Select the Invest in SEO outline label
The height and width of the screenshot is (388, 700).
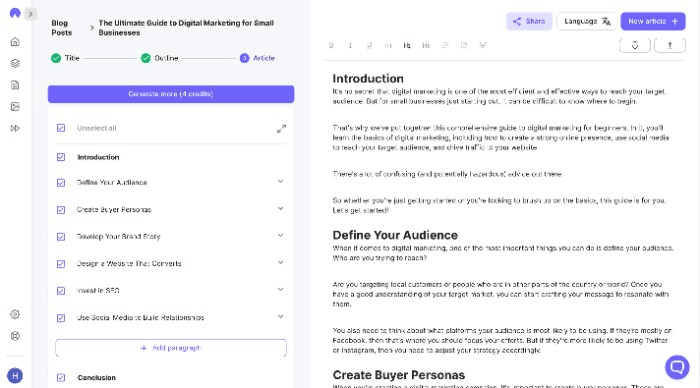(x=98, y=291)
